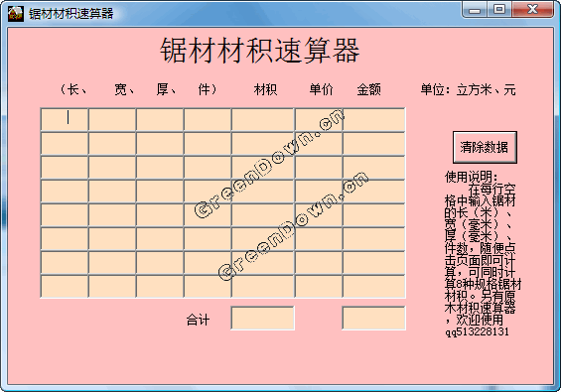This screenshot has width=561, height=392.
Task: Select the first row piece count (件) field
Action: [208, 119]
